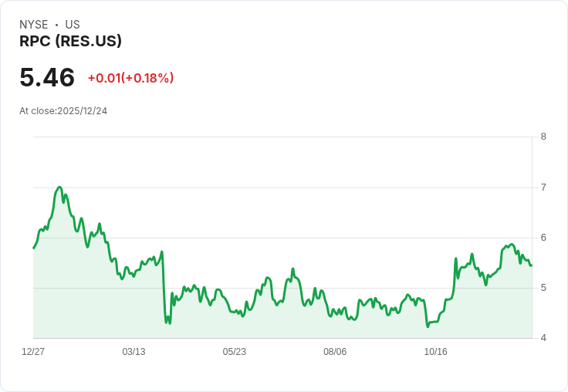This screenshot has height=392, width=568.
Task: Click the 7 label on the price axis
Action: pos(543,188)
